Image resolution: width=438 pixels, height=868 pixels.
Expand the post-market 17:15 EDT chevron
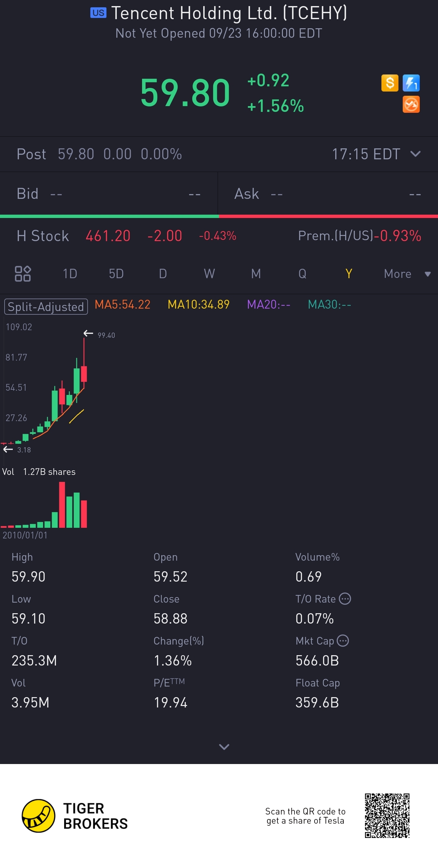point(415,154)
